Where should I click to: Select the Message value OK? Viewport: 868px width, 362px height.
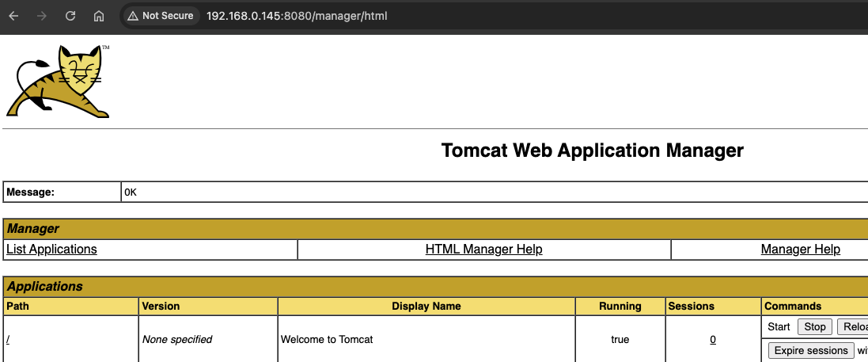tap(131, 192)
